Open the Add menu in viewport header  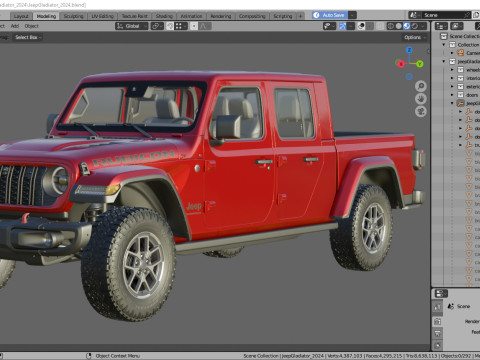coord(15,26)
